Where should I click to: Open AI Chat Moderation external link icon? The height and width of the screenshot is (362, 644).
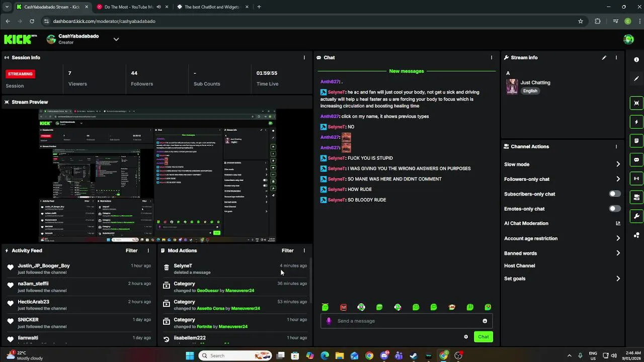click(x=618, y=223)
